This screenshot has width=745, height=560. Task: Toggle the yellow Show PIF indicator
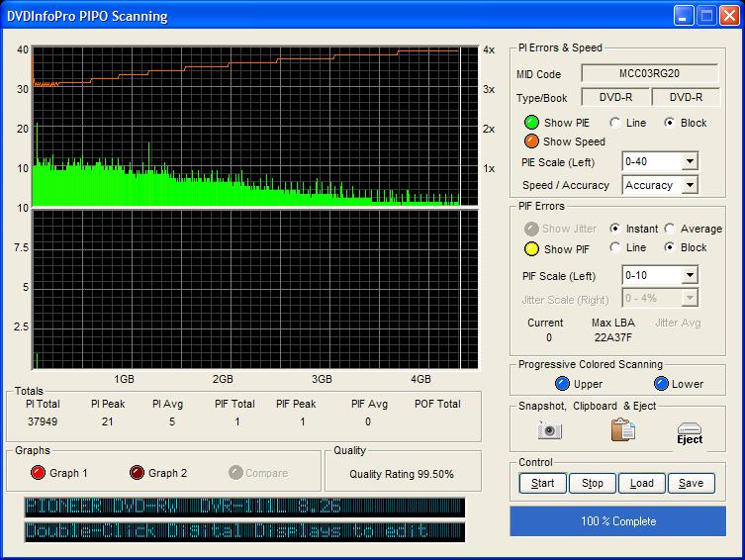531,249
